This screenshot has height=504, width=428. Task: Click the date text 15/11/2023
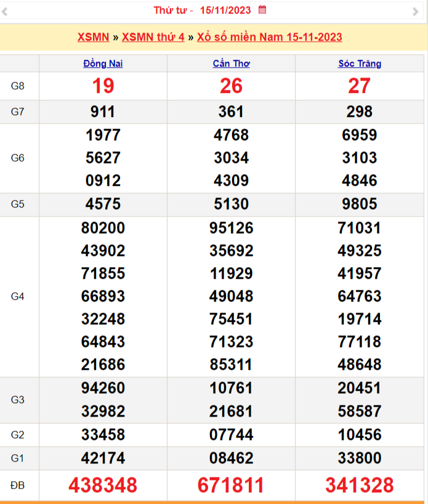pos(226,10)
